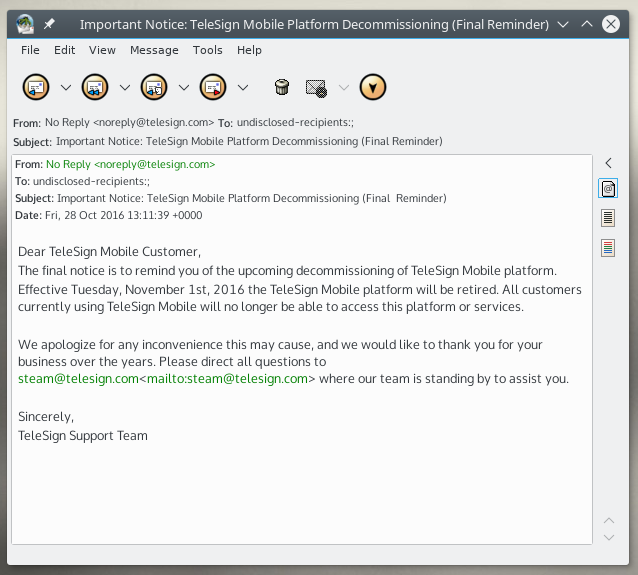
Task: Click 'Dear TeleSign Mobile Customer,' greeting
Action: [109, 252]
